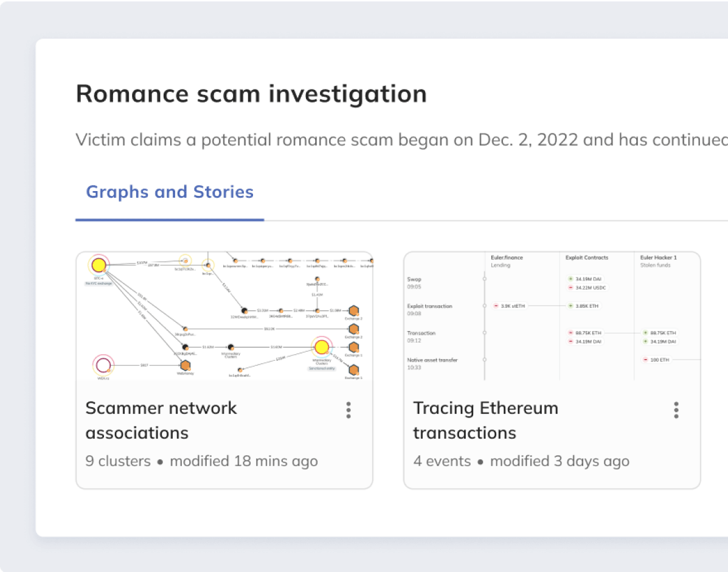This screenshot has width=728, height=572.
Task: Select the black Intermediary Clusters node
Action: click(x=231, y=347)
